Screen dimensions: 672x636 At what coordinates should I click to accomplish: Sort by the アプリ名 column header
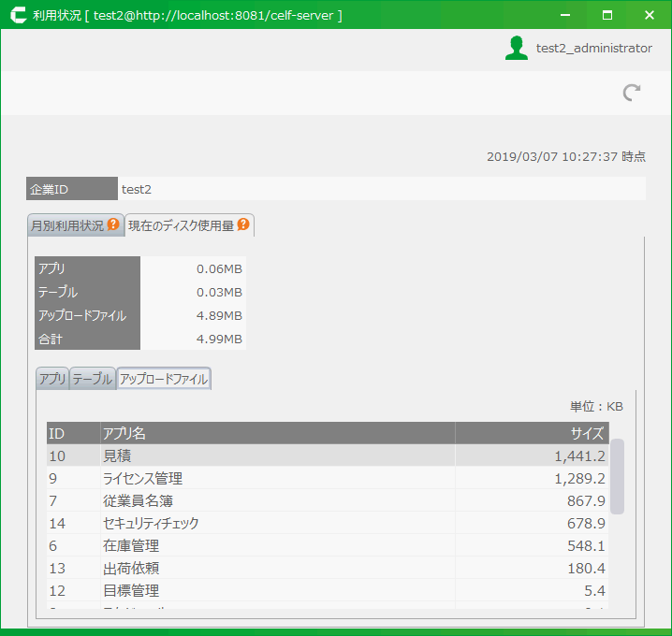pos(277,433)
